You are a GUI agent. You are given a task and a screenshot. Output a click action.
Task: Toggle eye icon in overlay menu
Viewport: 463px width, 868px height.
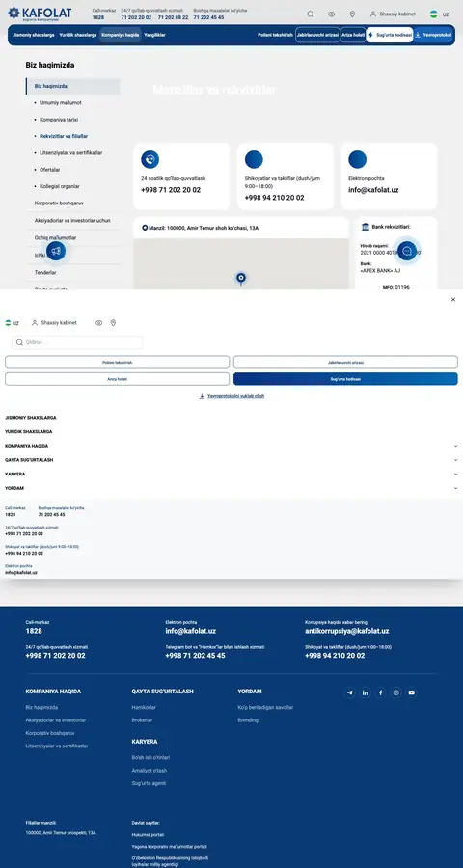98,323
